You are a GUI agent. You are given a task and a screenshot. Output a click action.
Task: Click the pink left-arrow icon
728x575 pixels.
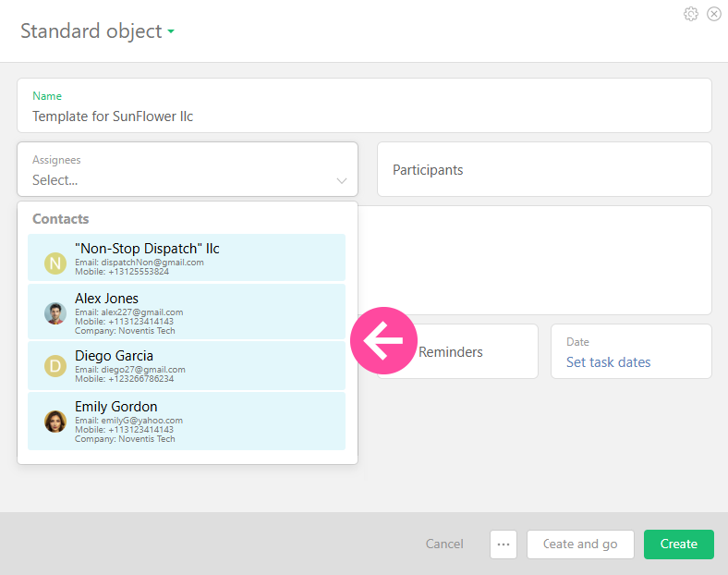click(383, 341)
